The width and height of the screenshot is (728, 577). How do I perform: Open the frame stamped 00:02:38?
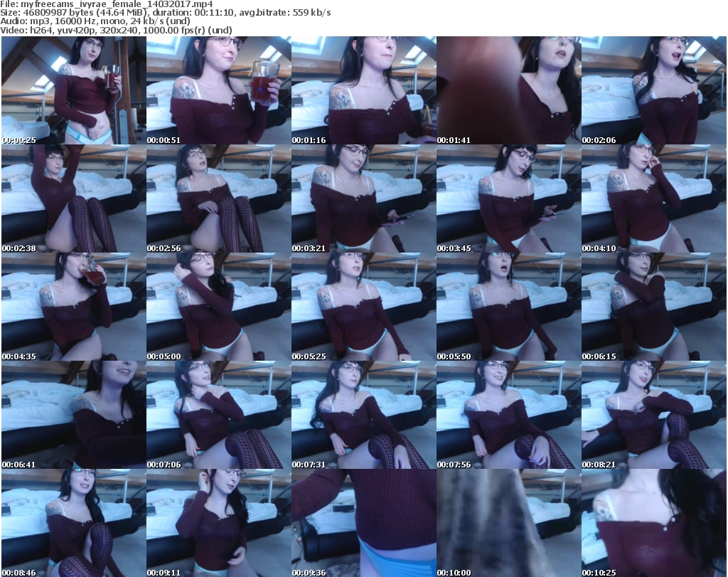click(x=74, y=198)
